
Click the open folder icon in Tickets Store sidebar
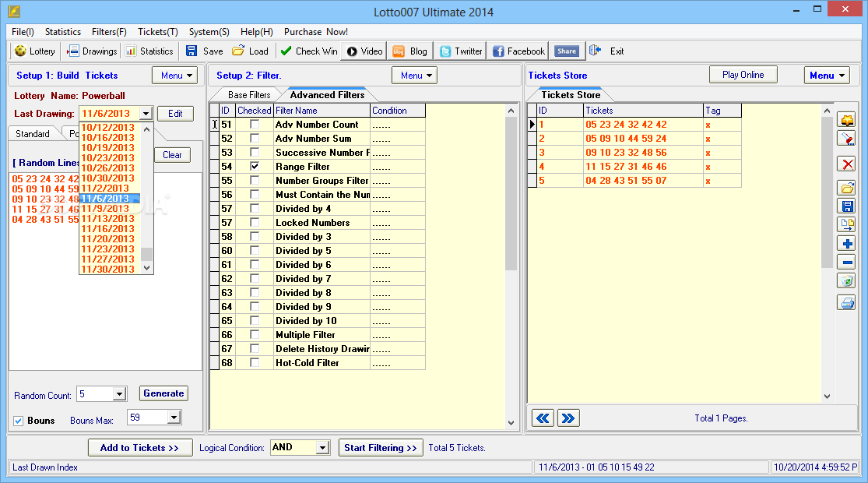[847, 188]
